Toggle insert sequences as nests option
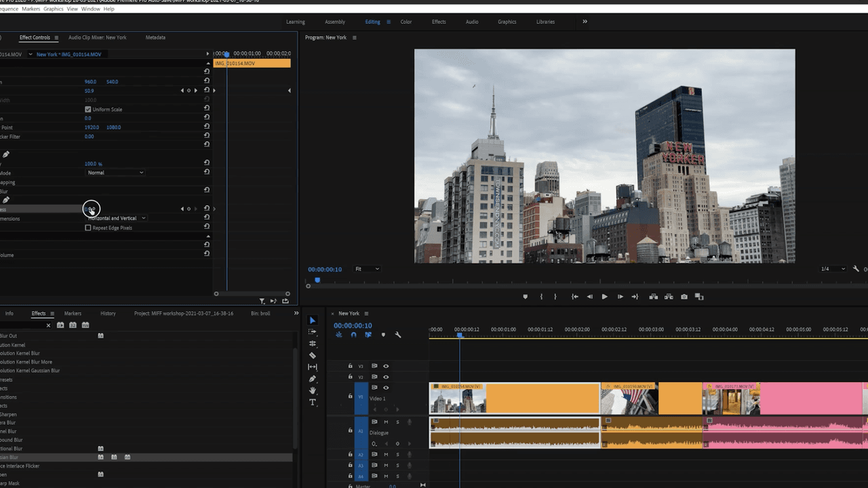868x488 pixels. (x=338, y=335)
